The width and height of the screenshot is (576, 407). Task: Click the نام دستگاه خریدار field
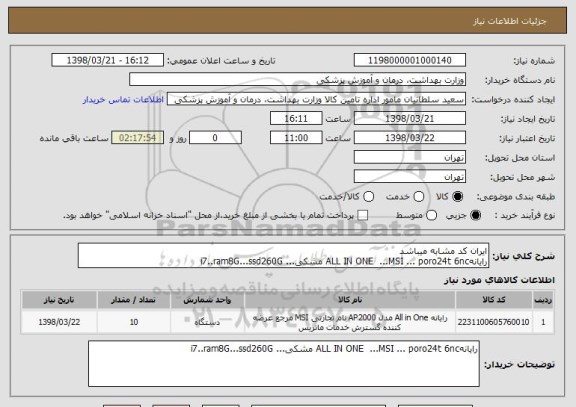coord(298,80)
